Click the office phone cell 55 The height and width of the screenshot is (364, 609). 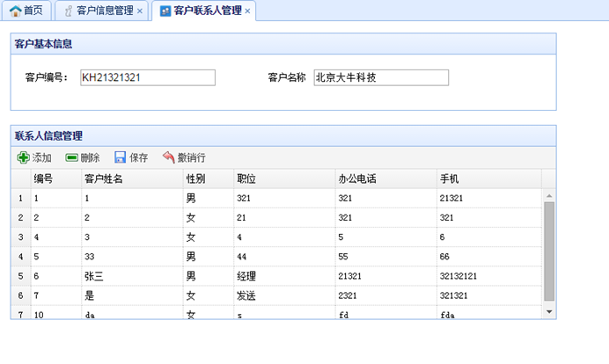coord(386,257)
